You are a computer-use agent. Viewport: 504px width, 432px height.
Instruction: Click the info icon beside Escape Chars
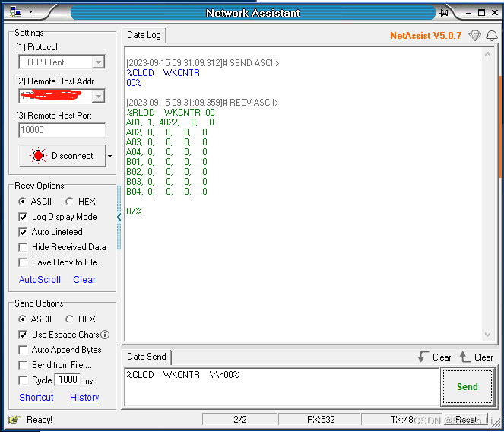click(x=105, y=335)
